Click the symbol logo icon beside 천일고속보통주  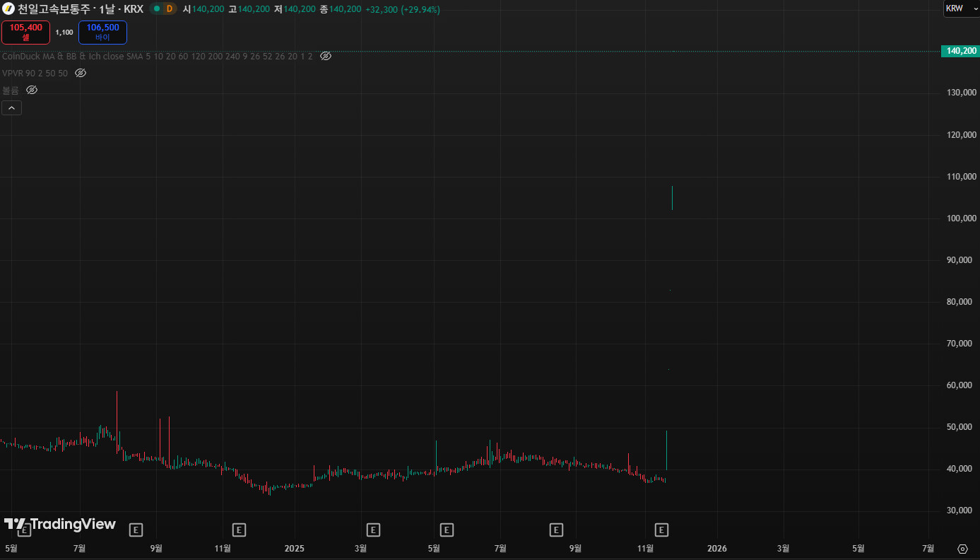click(x=8, y=9)
